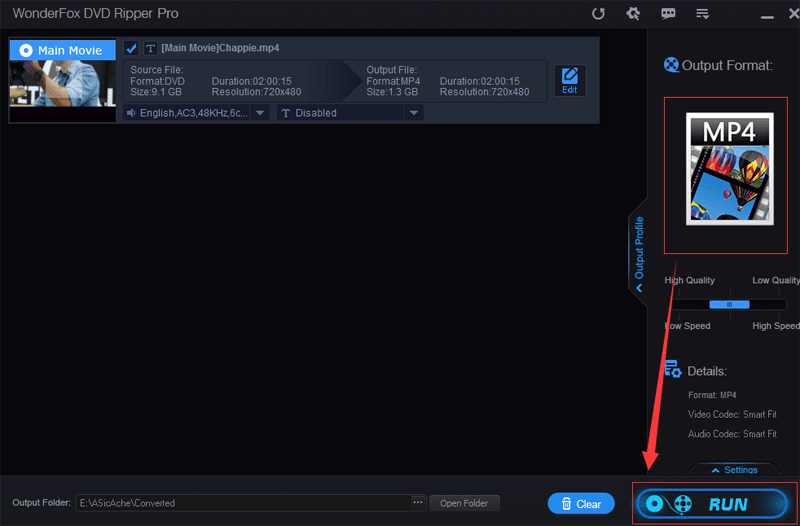
Task: Click the T rename icon beside the file name
Action: coord(150,48)
